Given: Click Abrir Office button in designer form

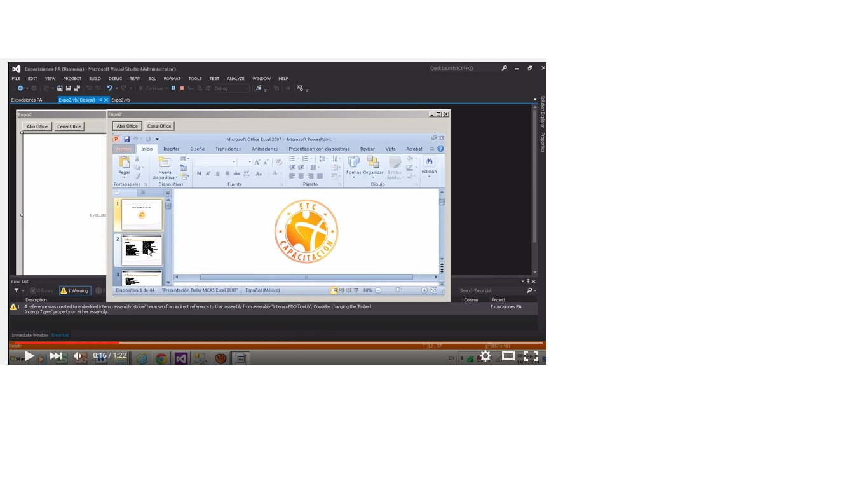Looking at the screenshot, I should click(37, 126).
